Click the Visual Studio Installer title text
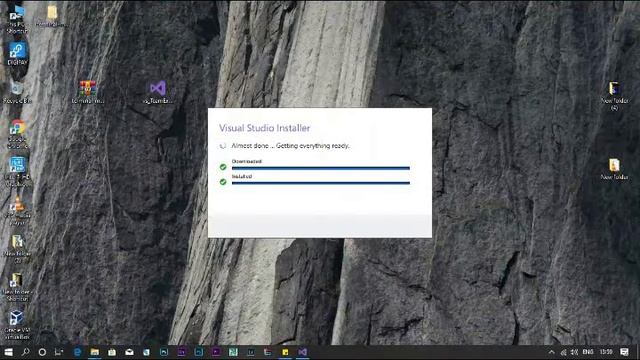 pyautogui.click(x=264, y=128)
